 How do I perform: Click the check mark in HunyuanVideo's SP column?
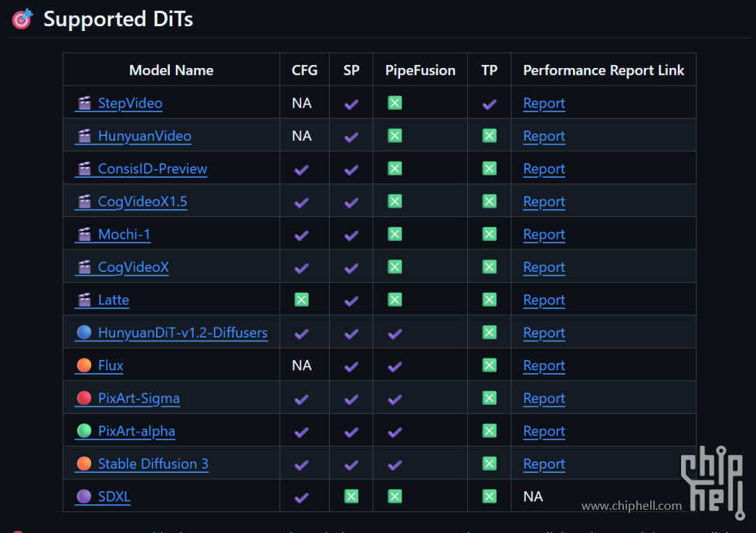click(x=351, y=137)
